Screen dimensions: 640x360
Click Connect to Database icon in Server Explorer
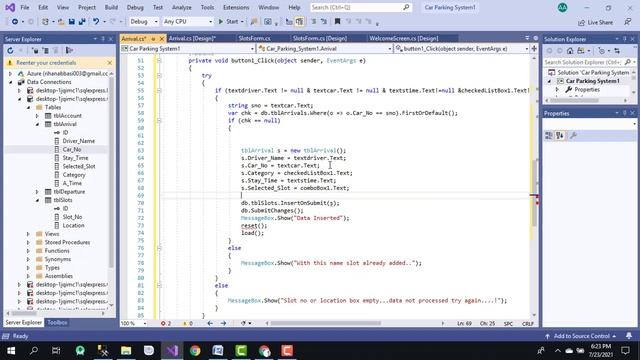pos(35,51)
